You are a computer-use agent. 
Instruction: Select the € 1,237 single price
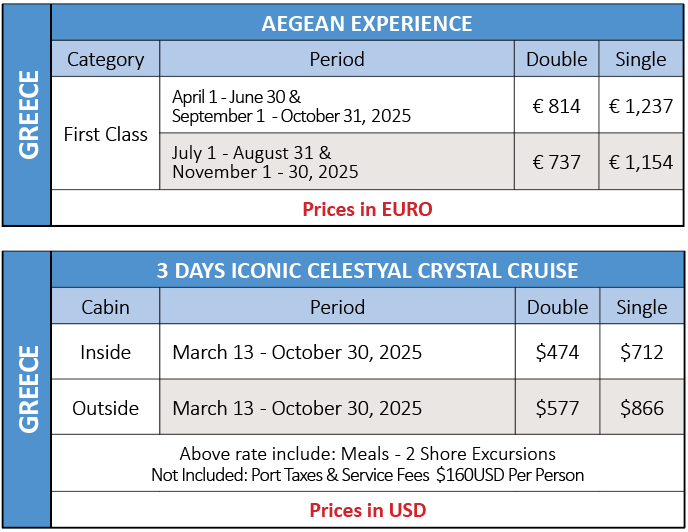(641, 106)
